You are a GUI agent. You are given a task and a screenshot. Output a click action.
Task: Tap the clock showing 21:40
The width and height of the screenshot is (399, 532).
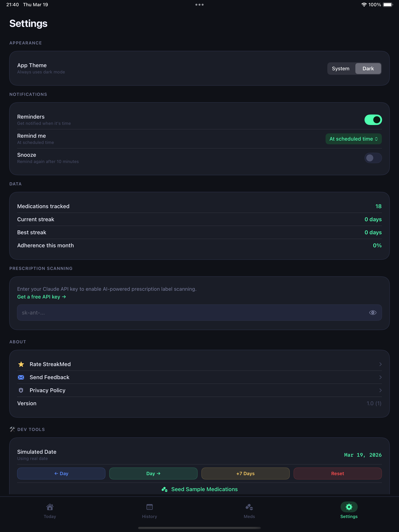(12, 4)
